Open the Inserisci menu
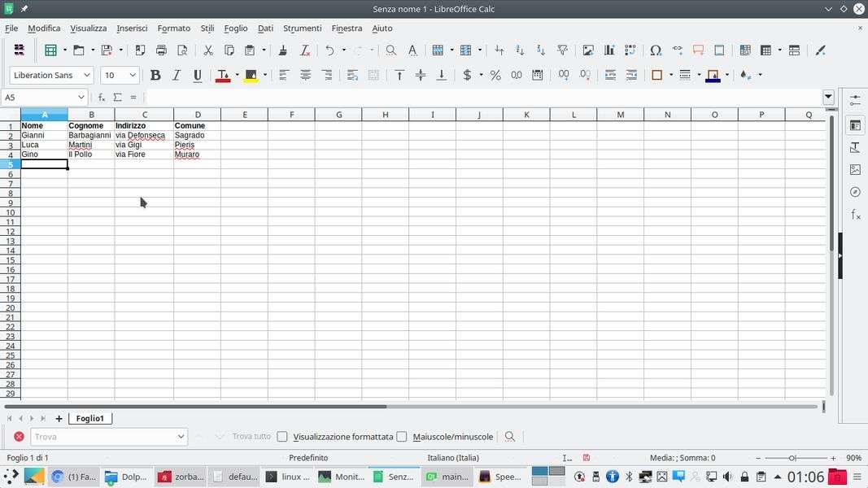Screen dimensions: 868x488 132,28
